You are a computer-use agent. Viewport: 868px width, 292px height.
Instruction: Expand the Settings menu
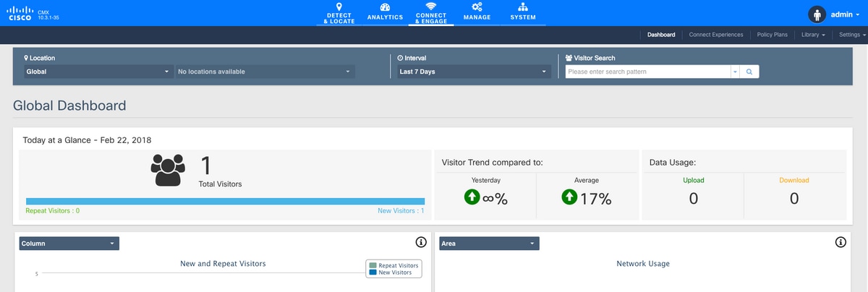click(853, 35)
